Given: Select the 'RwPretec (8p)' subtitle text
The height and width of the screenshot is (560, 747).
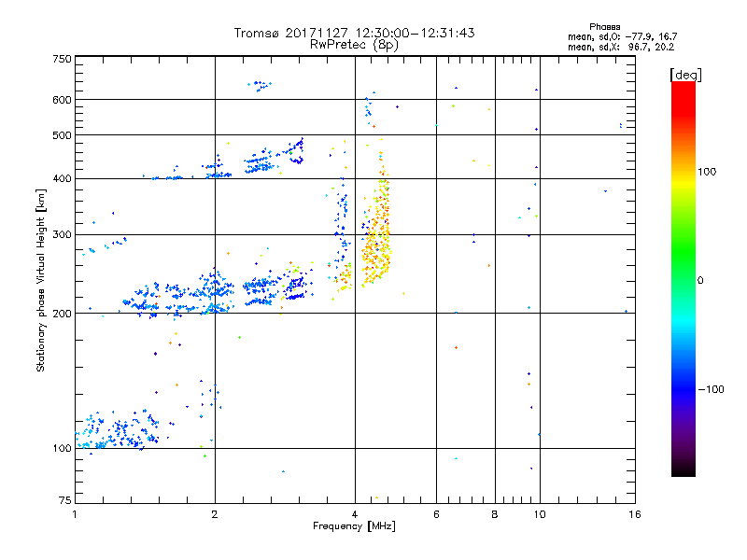Looking at the screenshot, I should (354, 45).
